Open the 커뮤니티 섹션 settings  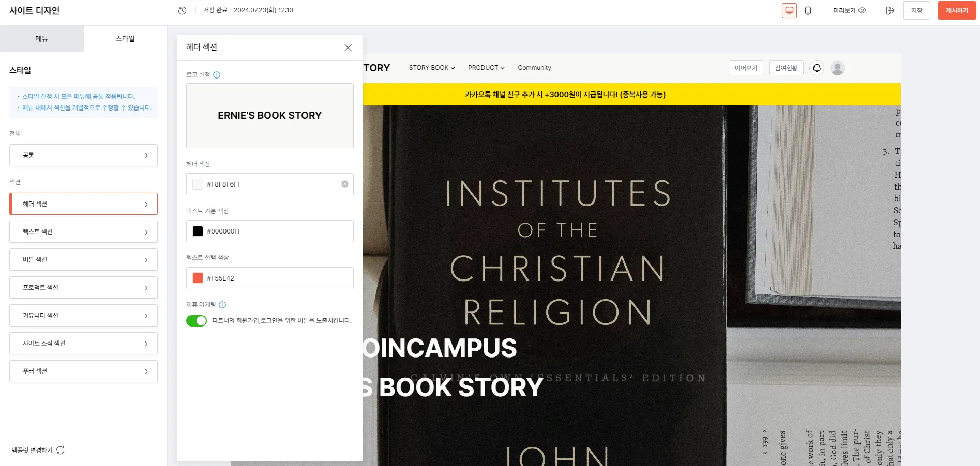[x=83, y=315]
